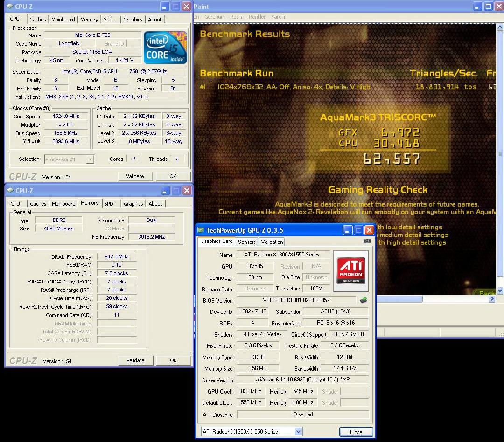Screen dimensions: 504x442
Task: Open Memory tab in top CPU-Z window
Action: point(89,20)
